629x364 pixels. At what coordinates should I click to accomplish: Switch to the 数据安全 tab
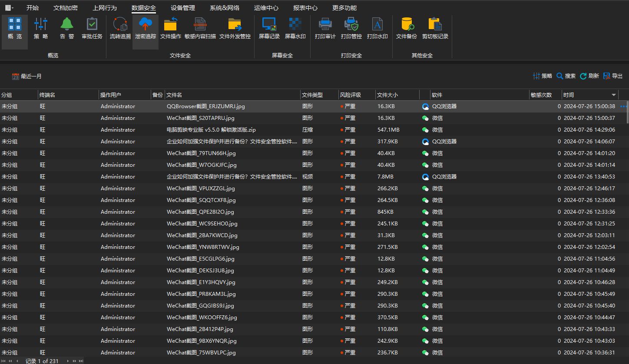pos(144,8)
